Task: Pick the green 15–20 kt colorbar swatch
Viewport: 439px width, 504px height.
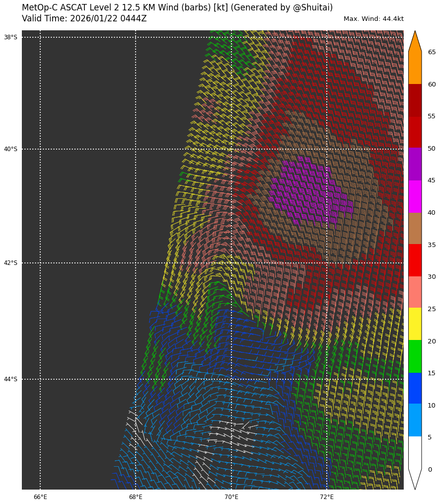Action: pos(415,356)
